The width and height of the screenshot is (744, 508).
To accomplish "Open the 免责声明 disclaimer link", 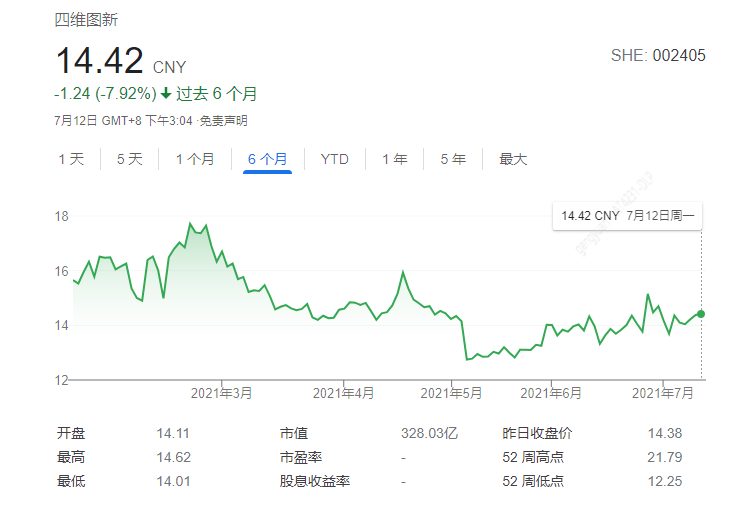I will tap(223, 121).
